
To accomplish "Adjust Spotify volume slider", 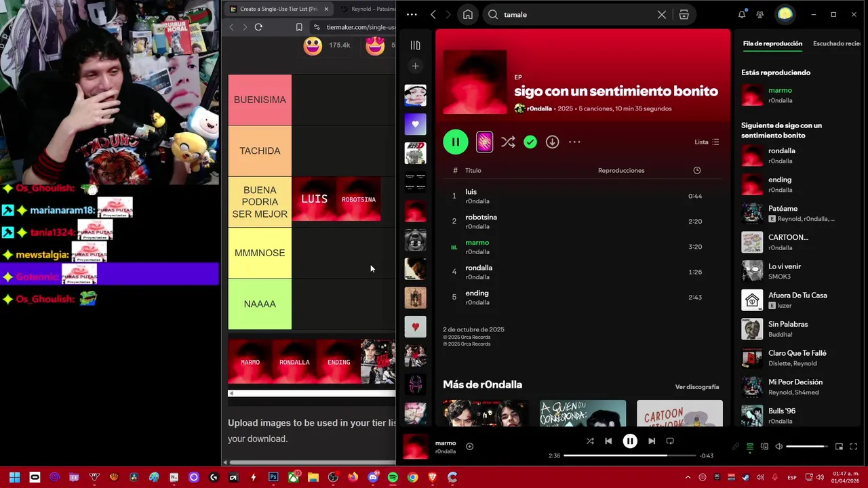I will [x=807, y=447].
